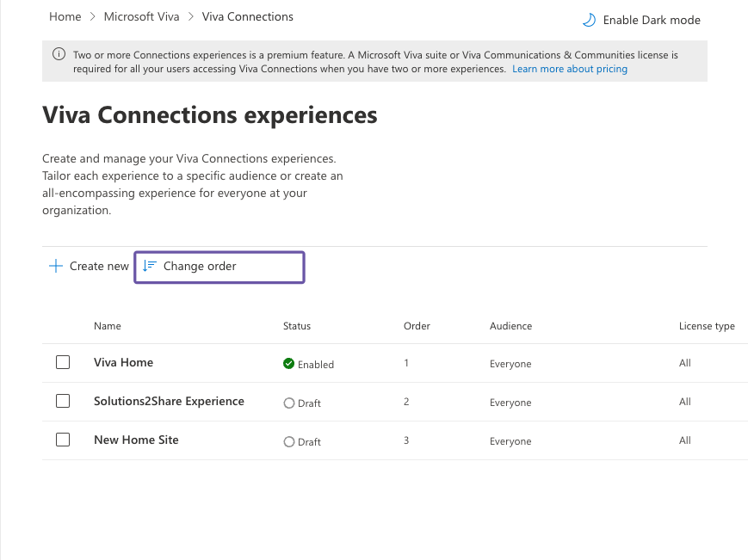Image resolution: width=748 pixels, height=560 pixels.
Task: Click the License type column header
Action: [x=707, y=326]
